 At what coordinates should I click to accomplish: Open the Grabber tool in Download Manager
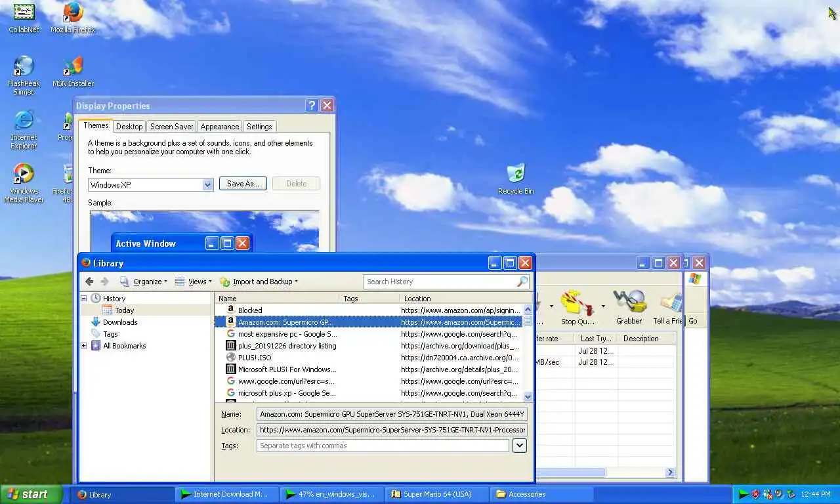(629, 308)
